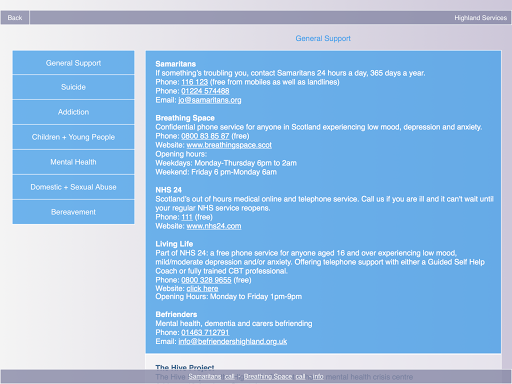Call Living Life on 0800 328 9655
The image size is (512, 384).
tap(206, 280)
